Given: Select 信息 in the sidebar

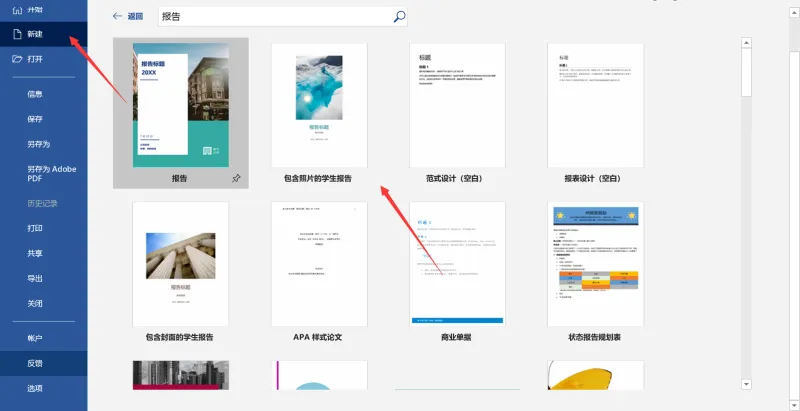Looking at the screenshot, I should pyautogui.click(x=35, y=94).
